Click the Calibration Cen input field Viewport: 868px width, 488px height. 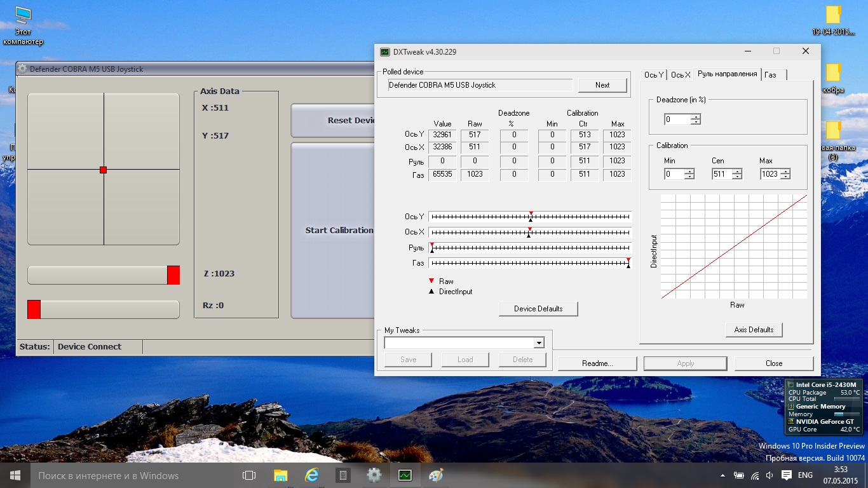pos(721,174)
